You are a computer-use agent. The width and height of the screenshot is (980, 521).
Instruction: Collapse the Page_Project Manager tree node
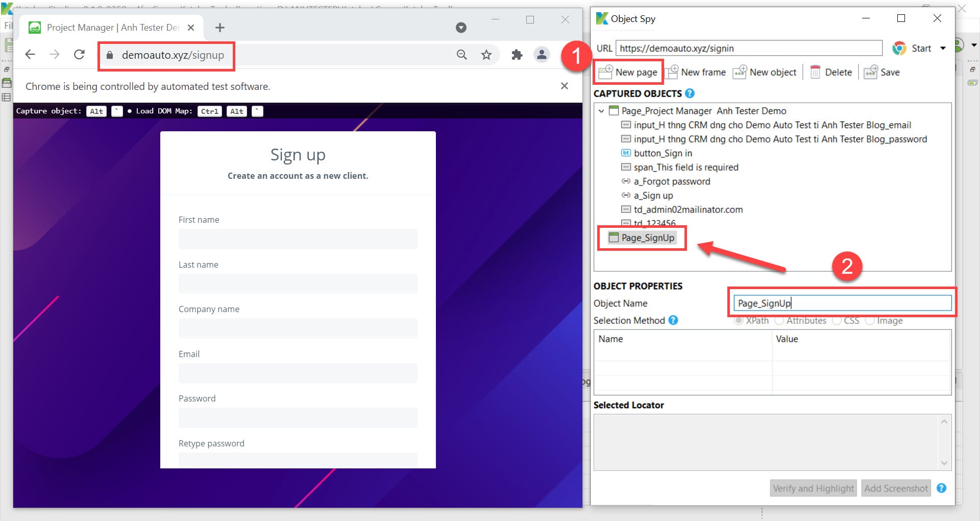tap(601, 111)
